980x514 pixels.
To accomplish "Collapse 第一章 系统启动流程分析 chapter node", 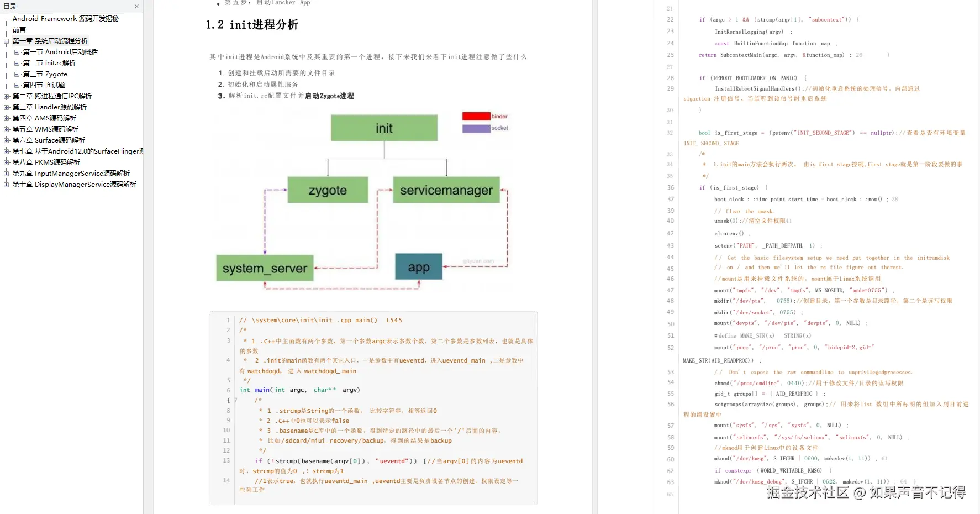I will [7, 40].
